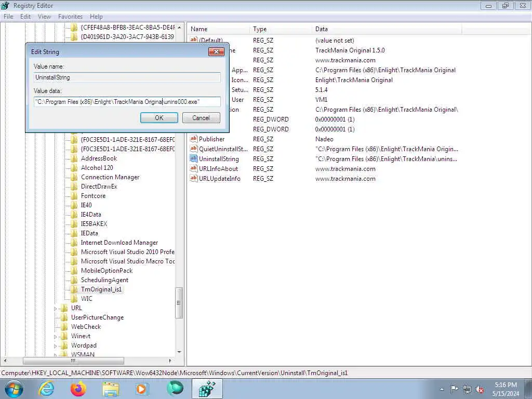The image size is (532, 399).
Task: Open the Windows Start menu
Action: coord(14,389)
